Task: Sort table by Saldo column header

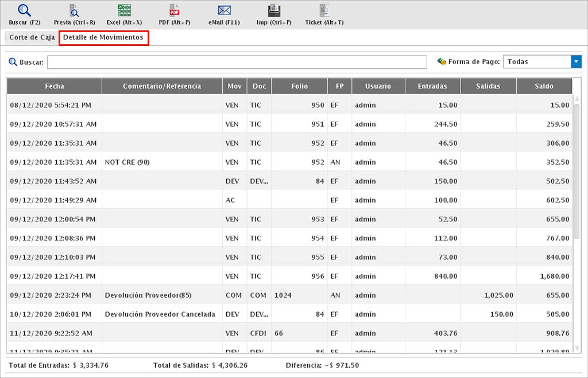Action: (544, 86)
